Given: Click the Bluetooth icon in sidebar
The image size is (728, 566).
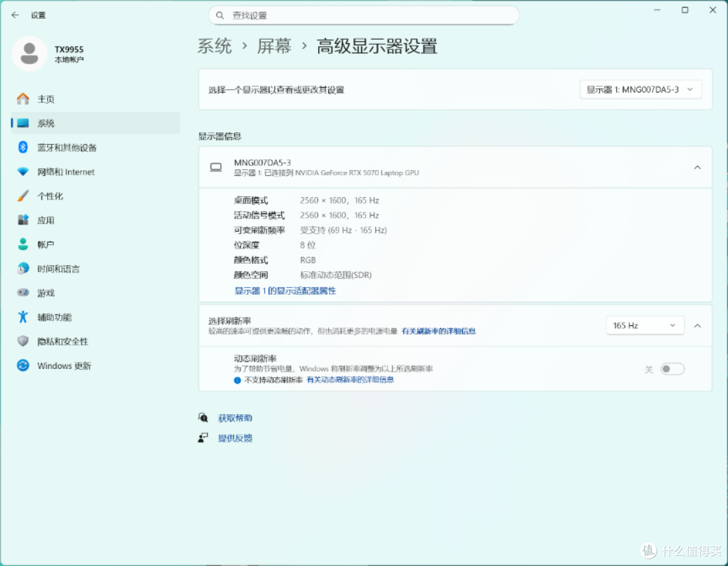Looking at the screenshot, I should coord(23,147).
